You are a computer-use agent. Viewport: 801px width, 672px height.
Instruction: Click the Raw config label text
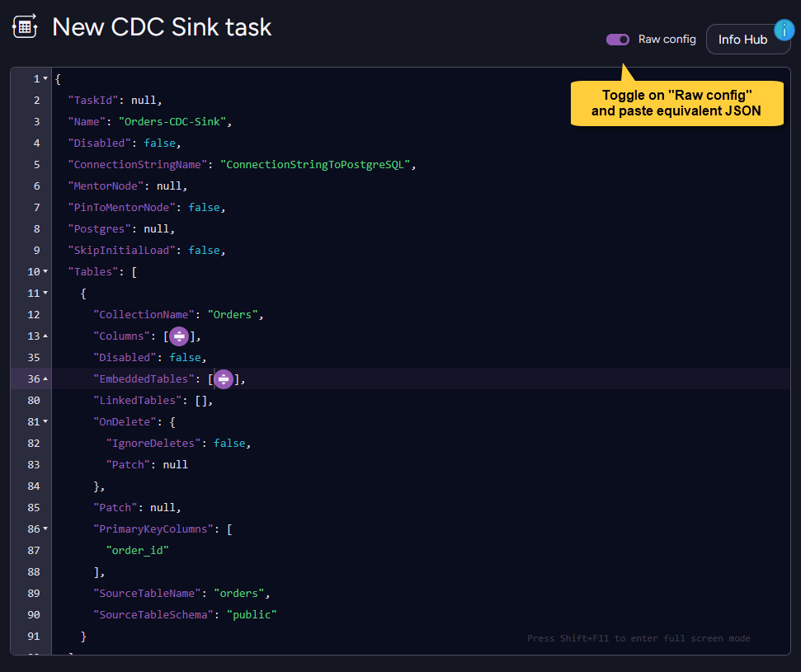coord(667,40)
